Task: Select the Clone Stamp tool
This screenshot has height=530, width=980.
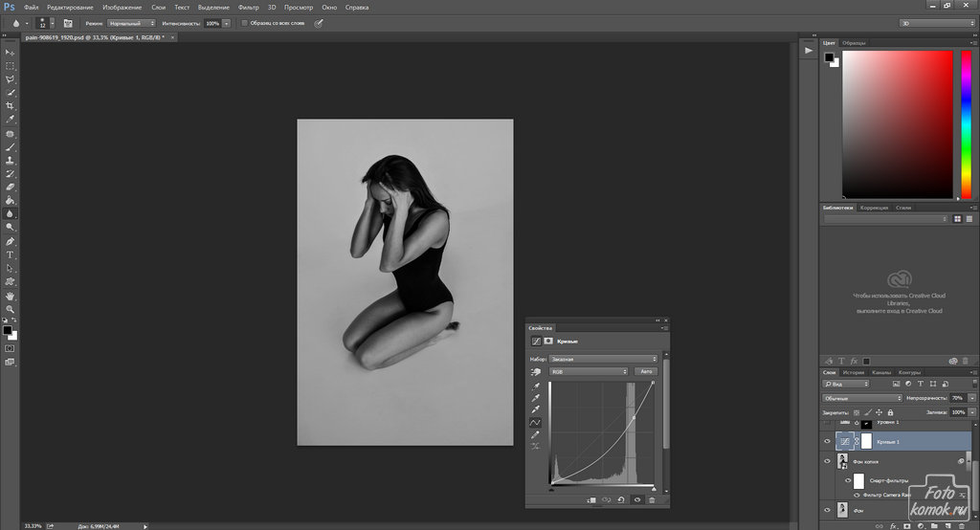Action: [10, 161]
